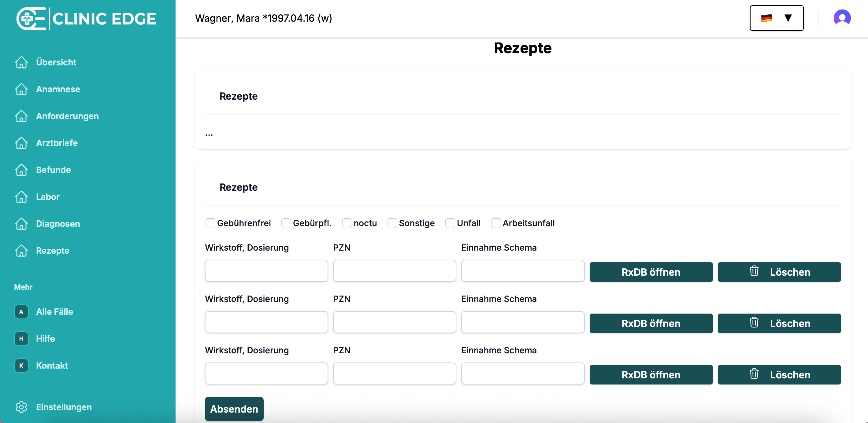
Task: Open the German flag language dropdown
Action: (x=776, y=18)
